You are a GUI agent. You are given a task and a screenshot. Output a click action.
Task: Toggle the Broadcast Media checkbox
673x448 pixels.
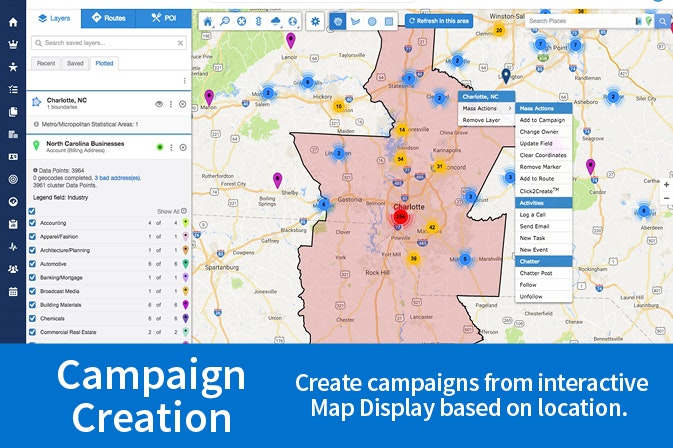(32, 291)
